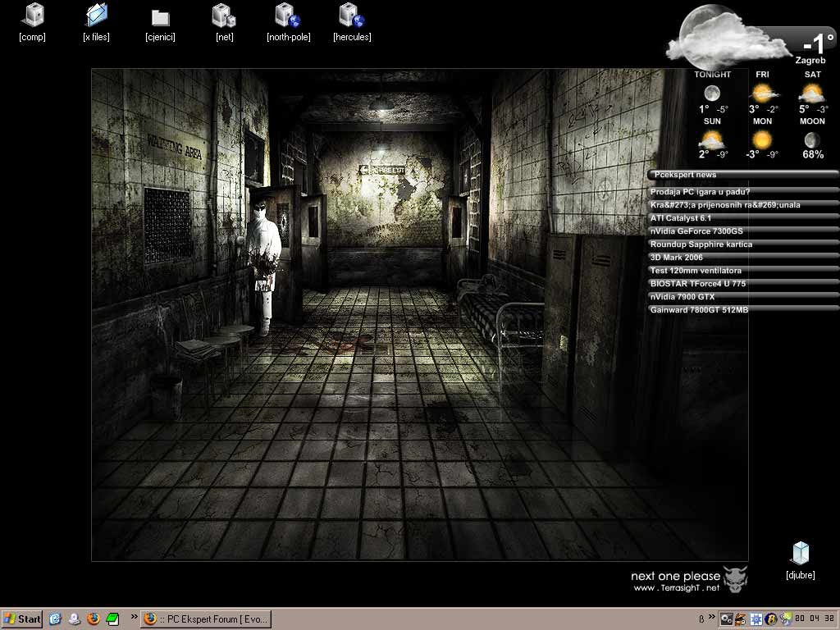Click the Zagreb weather widget temperature
Image resolution: width=840 pixels, height=630 pixels.
(x=817, y=43)
